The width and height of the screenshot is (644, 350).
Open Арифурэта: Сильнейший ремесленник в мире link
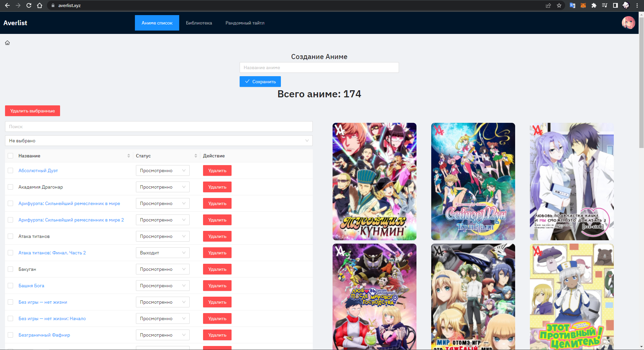point(69,203)
